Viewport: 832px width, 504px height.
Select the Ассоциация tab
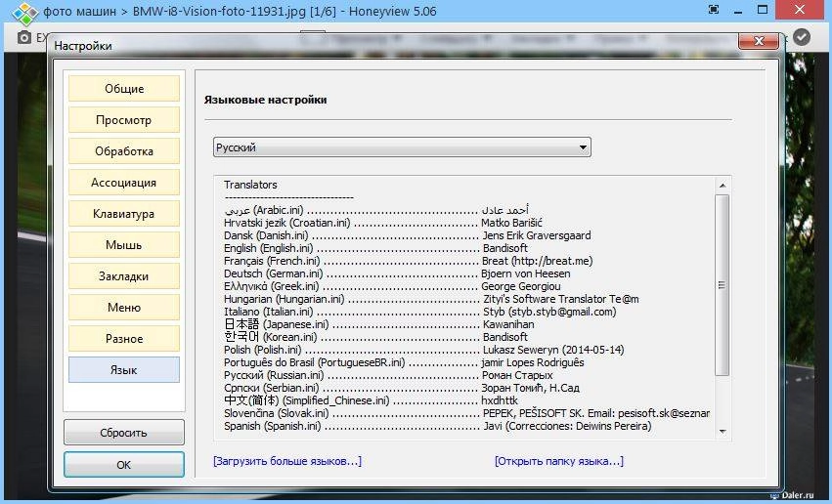pos(124,183)
